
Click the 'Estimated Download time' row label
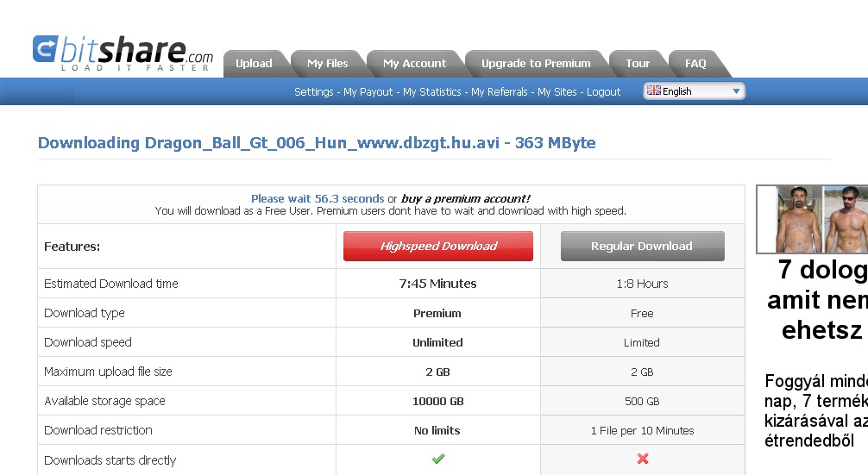point(111,284)
